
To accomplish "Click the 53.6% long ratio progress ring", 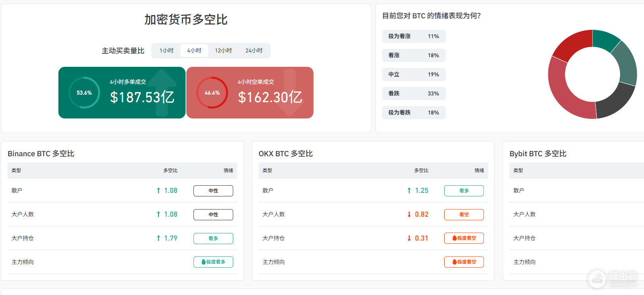I will coord(84,93).
